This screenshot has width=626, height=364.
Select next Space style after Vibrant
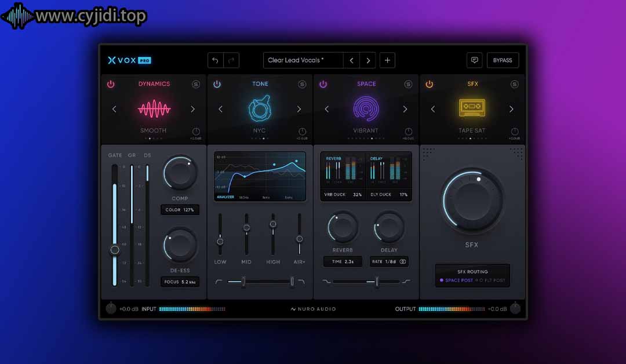[405, 109]
